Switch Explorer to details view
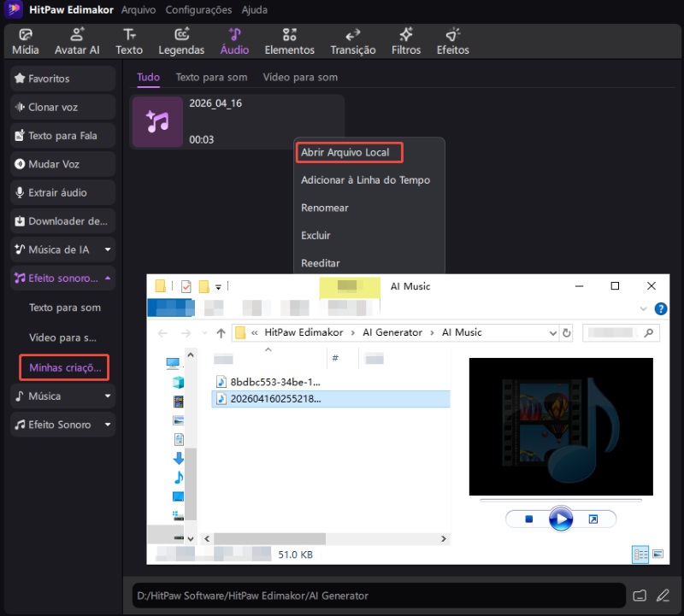Viewport: 684px width, 616px height. tap(640, 554)
